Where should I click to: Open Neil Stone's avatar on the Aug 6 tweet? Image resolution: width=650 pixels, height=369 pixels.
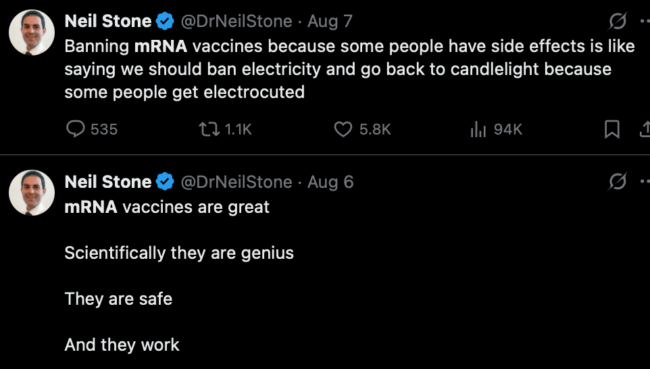(32, 193)
